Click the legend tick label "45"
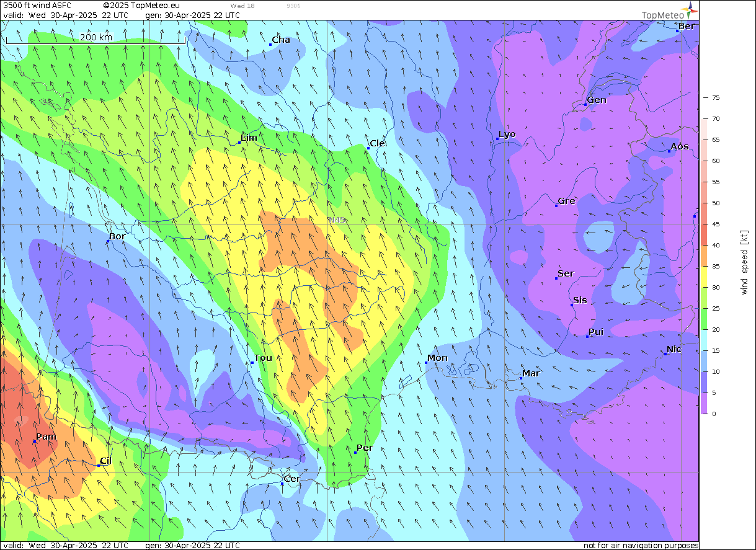The width and height of the screenshot is (756, 550). pos(716,224)
